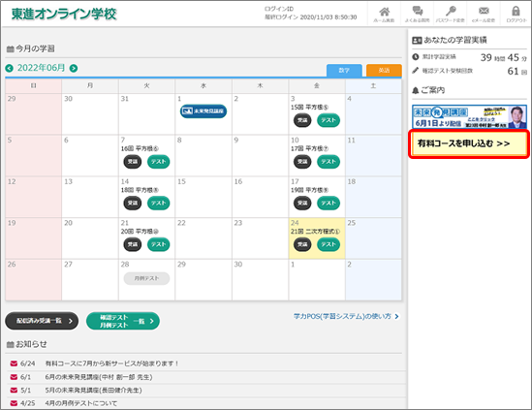Click 受講 button on June 17

302,203
